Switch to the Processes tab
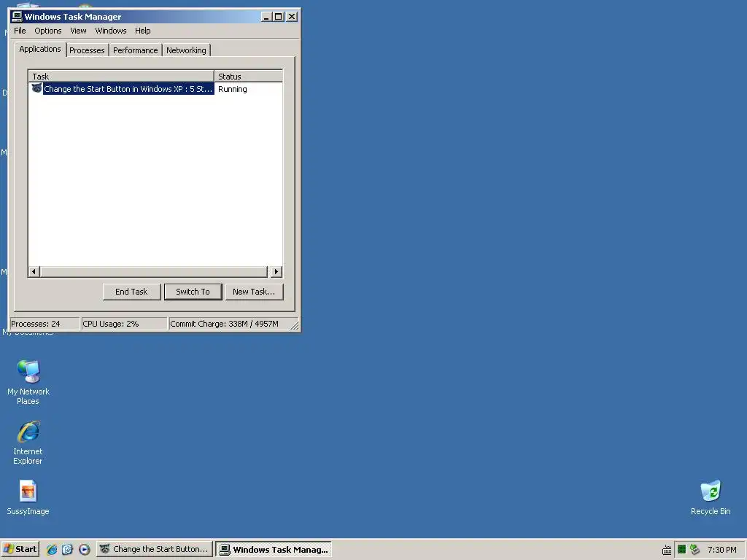This screenshot has height=560, width=747. [x=87, y=50]
